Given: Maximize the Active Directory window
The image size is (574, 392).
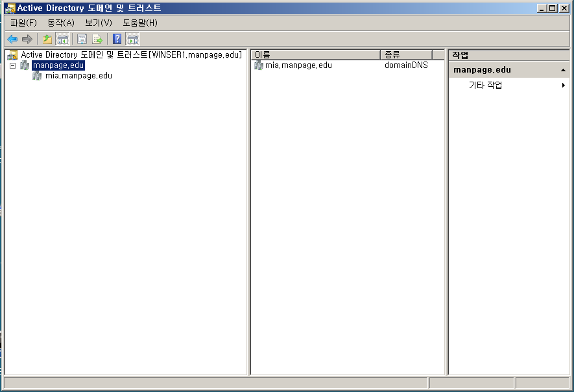Looking at the screenshot, I should click(553, 8).
